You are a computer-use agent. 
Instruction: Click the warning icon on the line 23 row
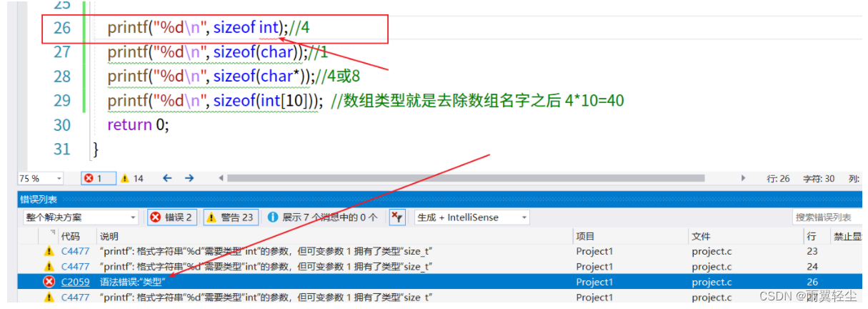tap(49, 251)
